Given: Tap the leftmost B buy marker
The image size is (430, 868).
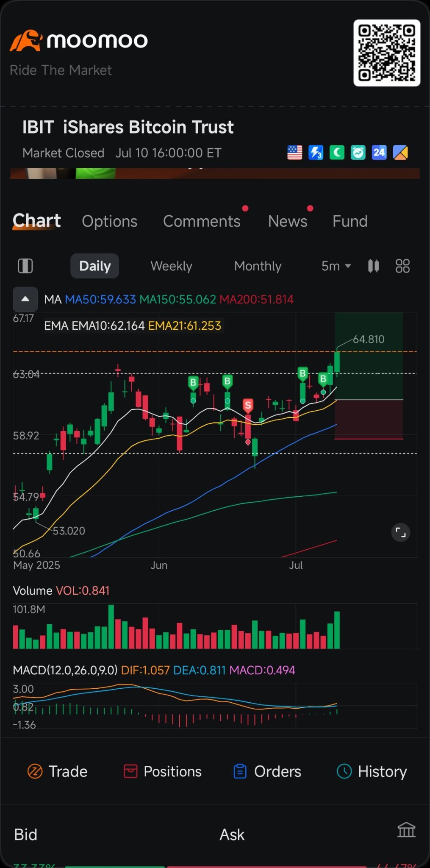Looking at the screenshot, I should pyautogui.click(x=193, y=383).
